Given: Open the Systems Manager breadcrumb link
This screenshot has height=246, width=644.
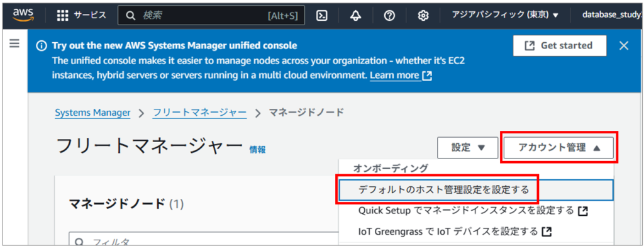Looking at the screenshot, I should pos(93,113).
